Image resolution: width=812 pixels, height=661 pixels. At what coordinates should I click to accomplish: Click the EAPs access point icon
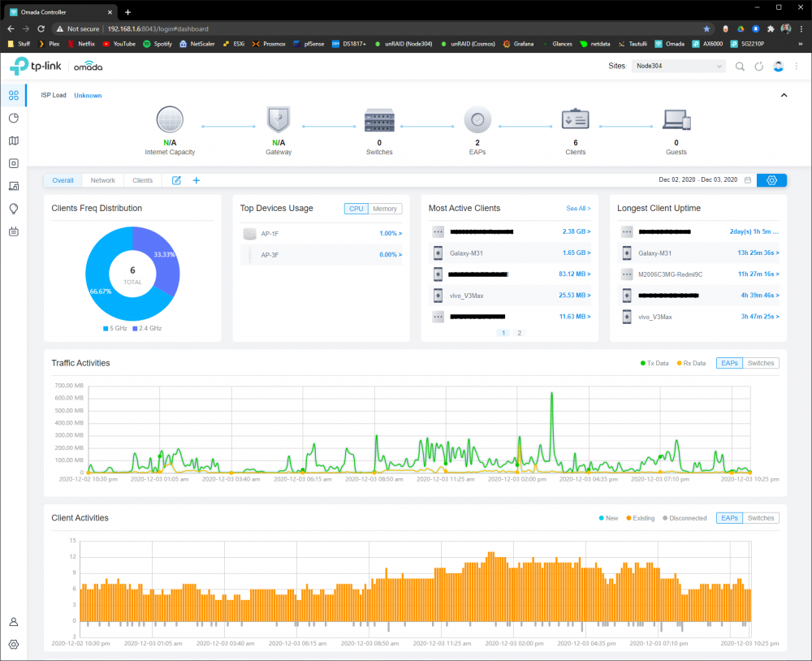(477, 119)
